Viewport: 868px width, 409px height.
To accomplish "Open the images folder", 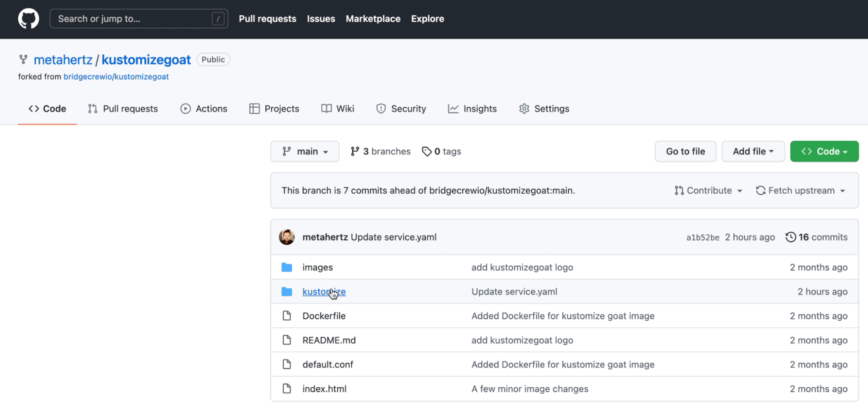I will click(x=317, y=267).
